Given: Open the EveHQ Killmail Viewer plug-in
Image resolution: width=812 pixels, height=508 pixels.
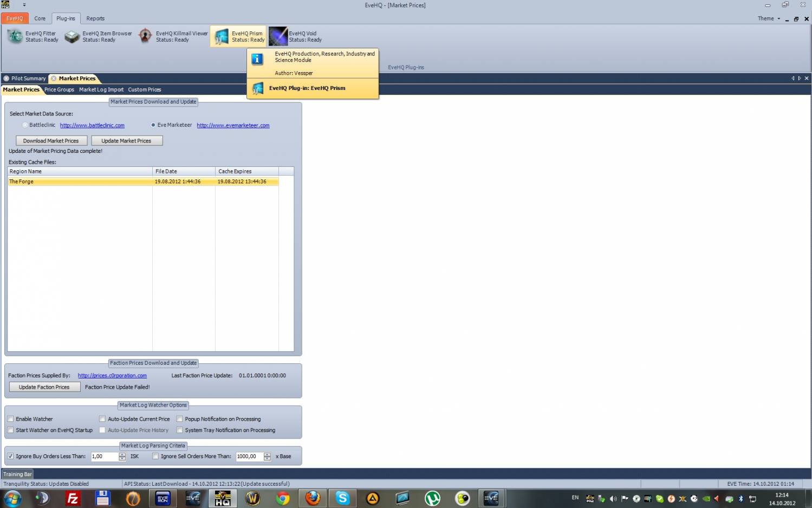Looking at the screenshot, I should coord(173,36).
